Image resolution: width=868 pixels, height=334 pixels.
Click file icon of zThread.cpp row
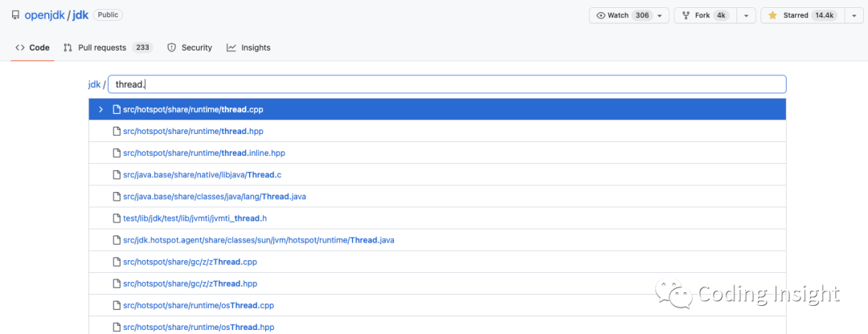click(117, 262)
